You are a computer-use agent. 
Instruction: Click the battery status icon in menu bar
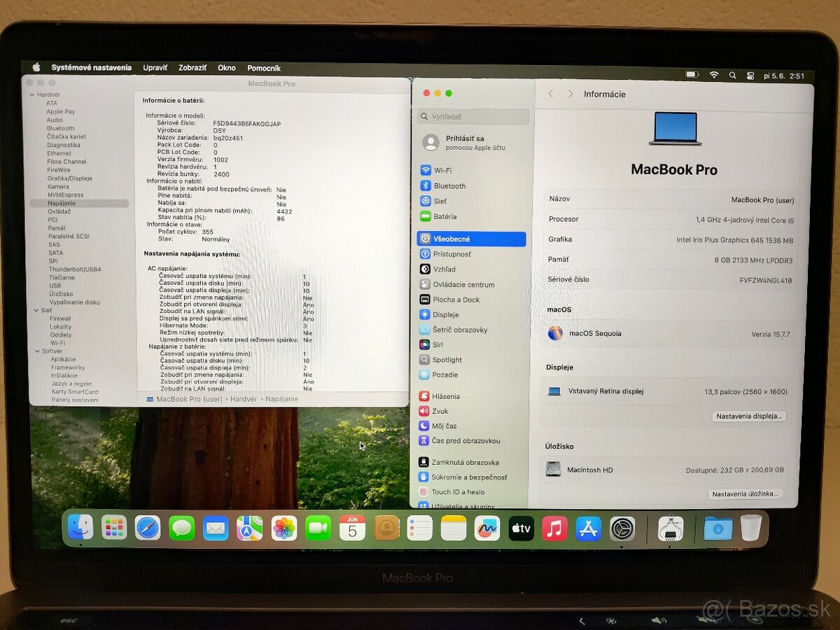point(692,74)
